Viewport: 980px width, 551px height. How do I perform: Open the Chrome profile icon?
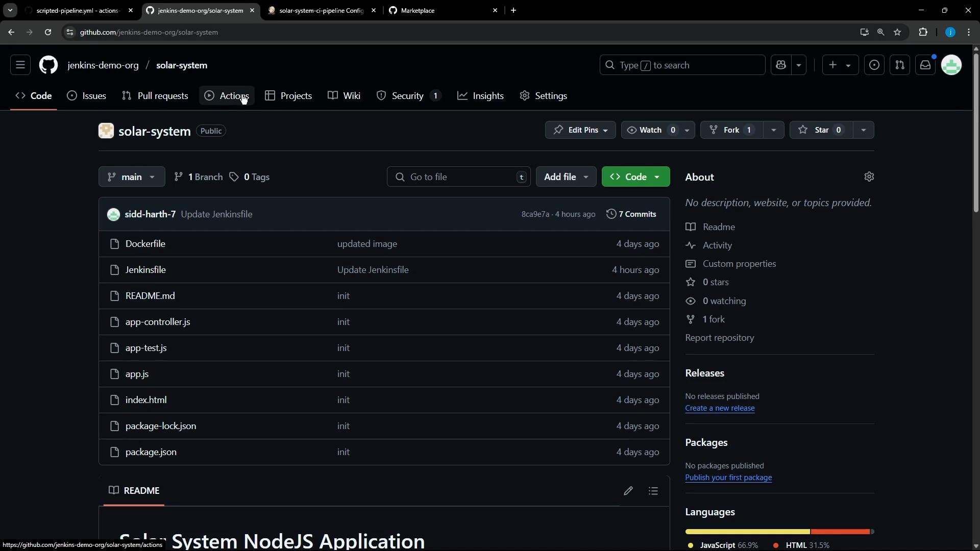point(950,32)
